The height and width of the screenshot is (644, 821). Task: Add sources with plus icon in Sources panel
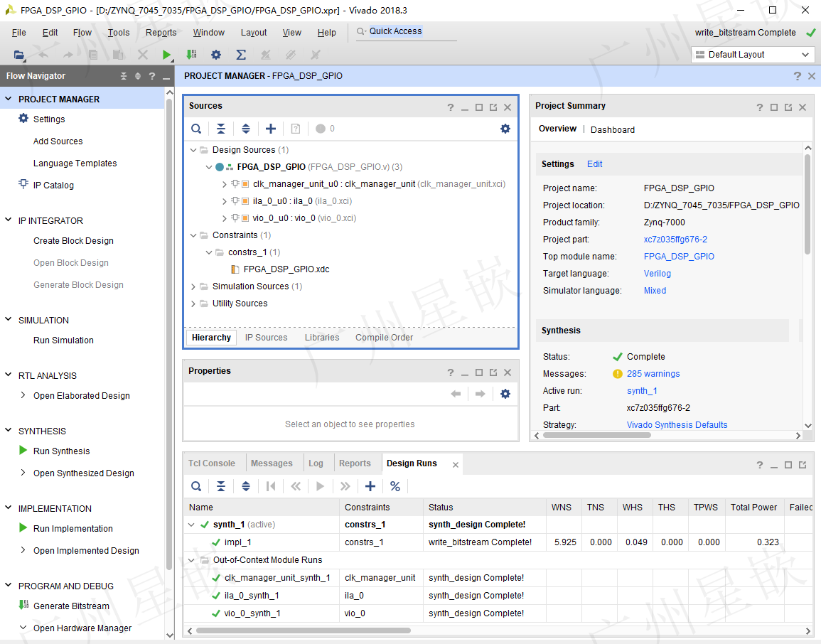271,129
